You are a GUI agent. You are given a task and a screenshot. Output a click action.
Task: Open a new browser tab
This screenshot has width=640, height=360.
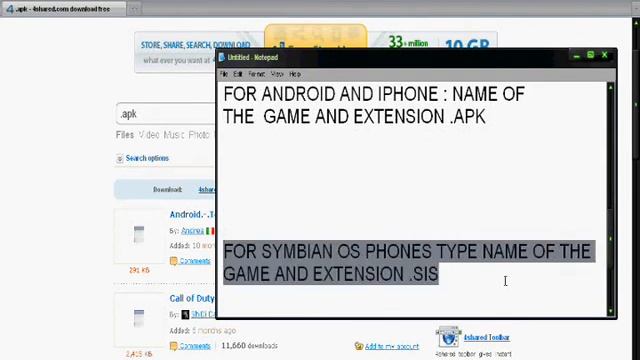134,9
